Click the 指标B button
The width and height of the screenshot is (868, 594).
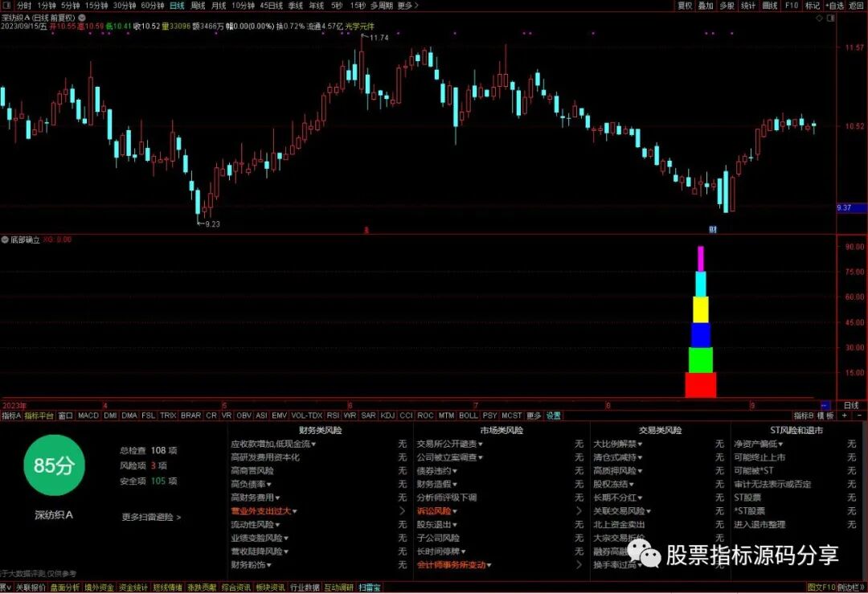804,416
